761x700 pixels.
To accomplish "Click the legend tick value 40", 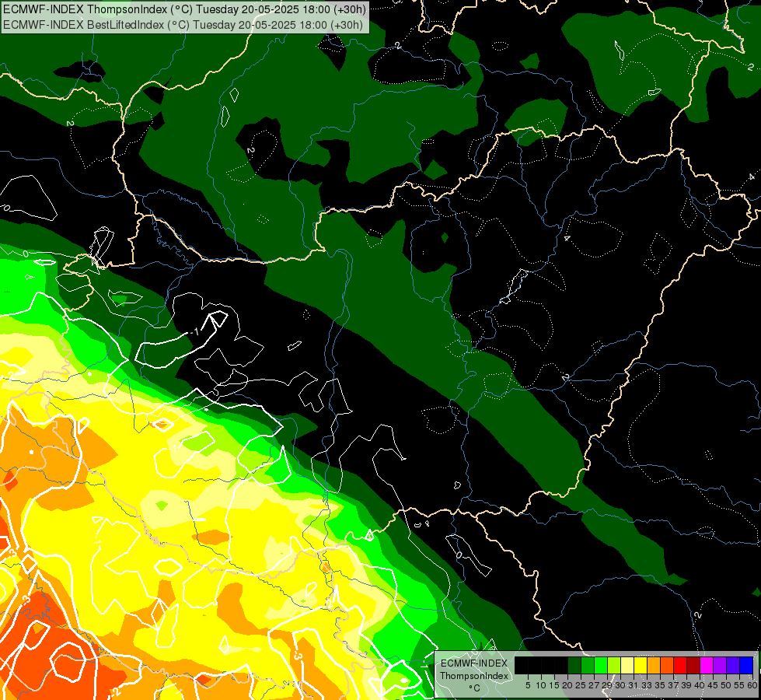I will (x=700, y=685).
